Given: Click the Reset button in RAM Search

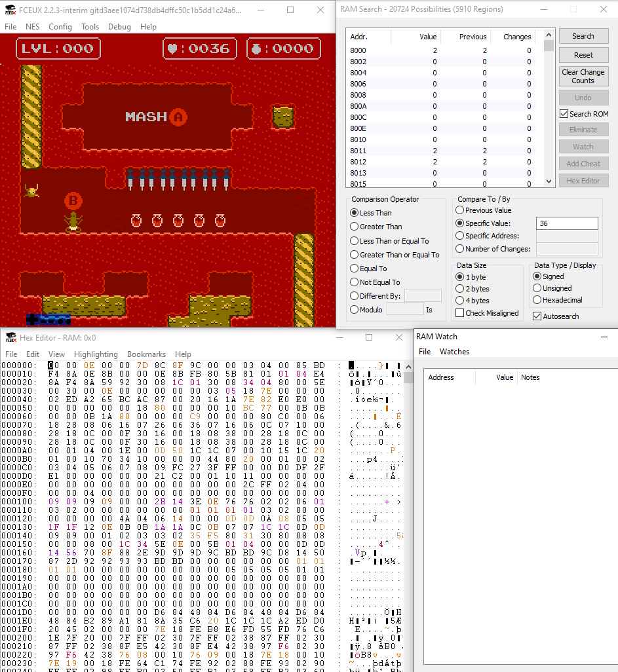Looking at the screenshot, I should pos(583,55).
